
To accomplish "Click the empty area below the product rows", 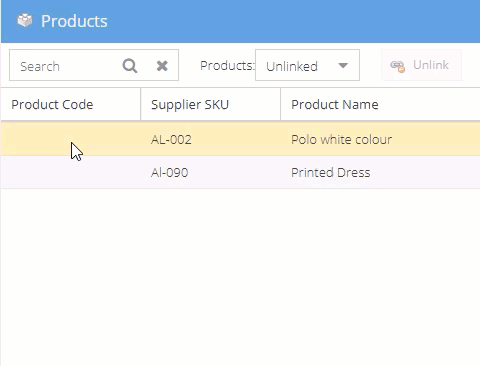I will (x=240, y=277).
